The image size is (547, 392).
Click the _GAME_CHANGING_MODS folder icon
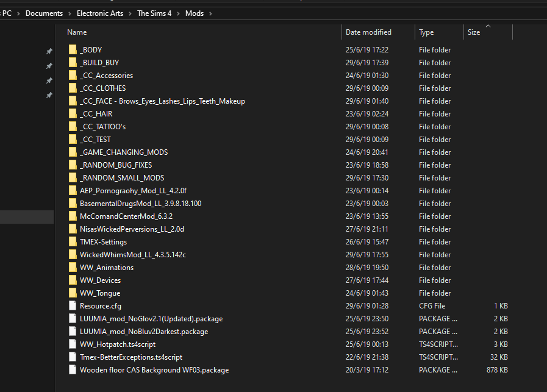click(x=73, y=152)
